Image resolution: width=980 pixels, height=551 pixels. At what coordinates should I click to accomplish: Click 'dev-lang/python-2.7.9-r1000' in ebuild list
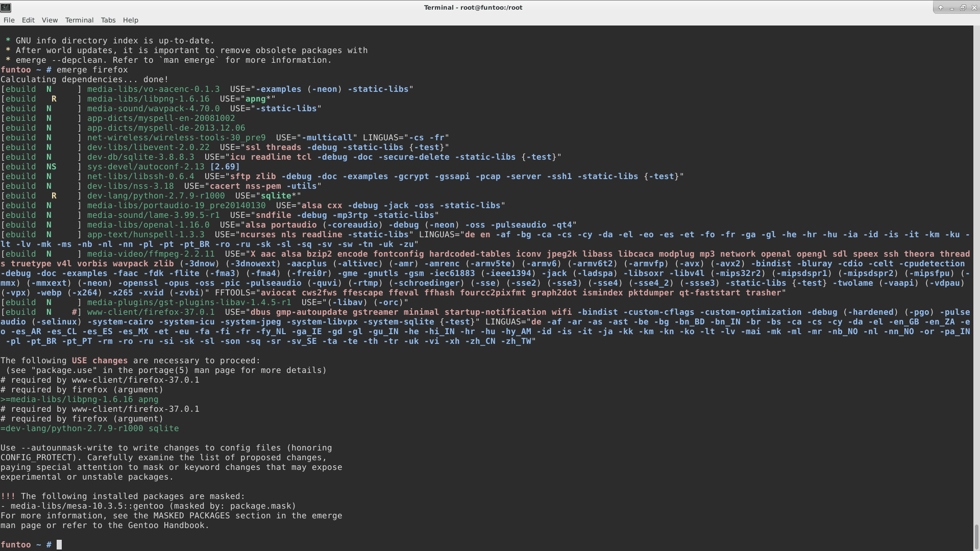[156, 196]
